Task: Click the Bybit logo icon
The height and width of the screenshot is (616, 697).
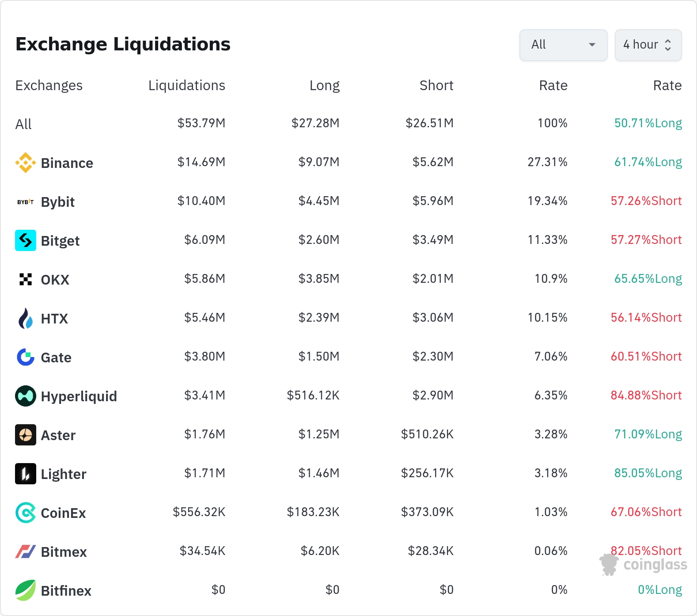Action: coord(26,202)
